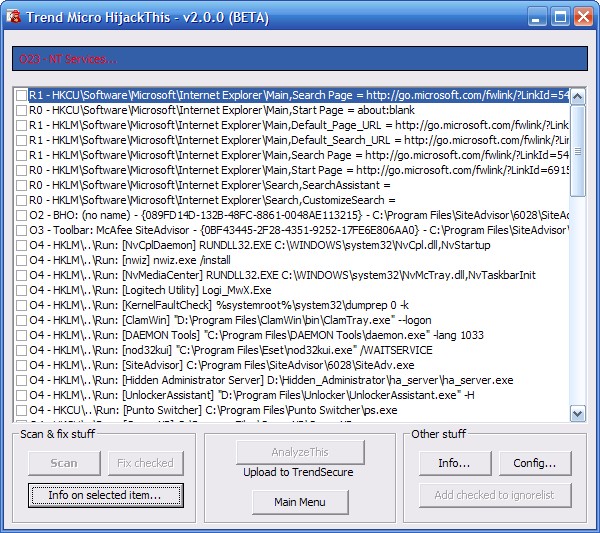
Task: Click the AnalyzeThis button
Action: pyautogui.click(x=300, y=452)
